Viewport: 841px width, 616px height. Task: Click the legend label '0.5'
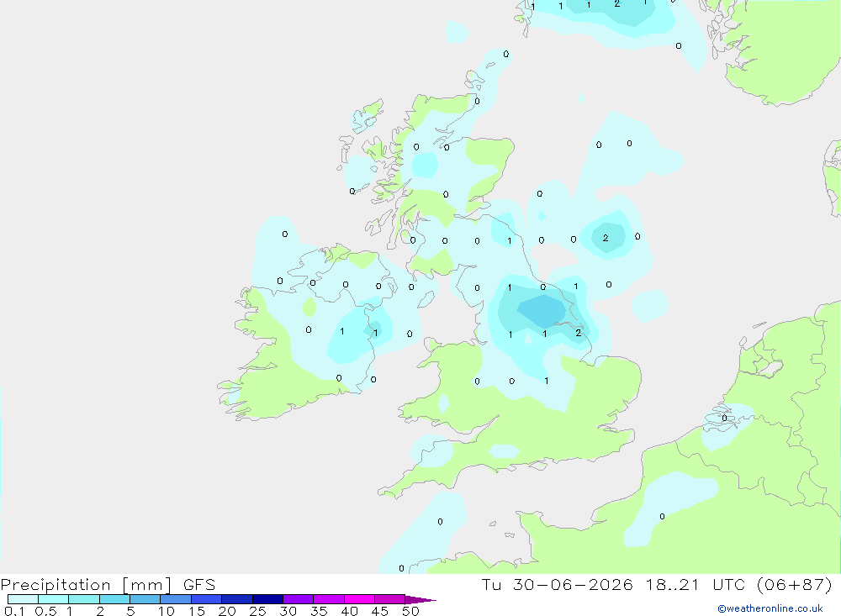point(45,611)
